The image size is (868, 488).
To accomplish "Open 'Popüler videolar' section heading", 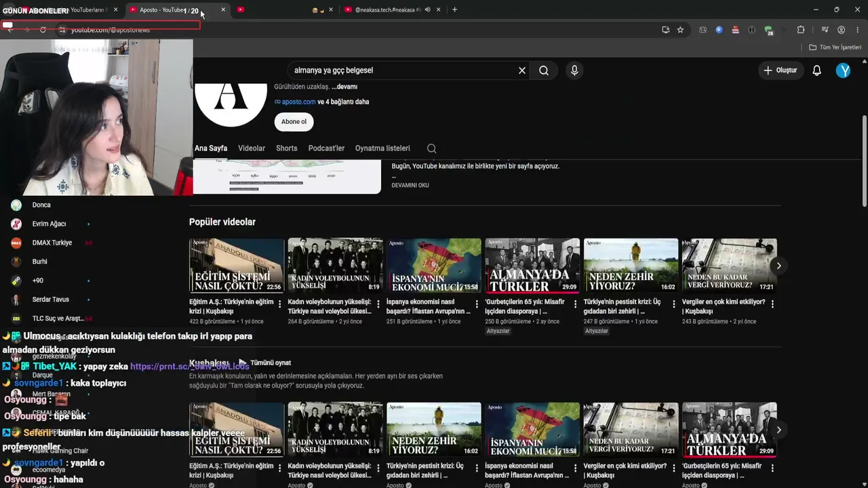I will [x=222, y=222].
